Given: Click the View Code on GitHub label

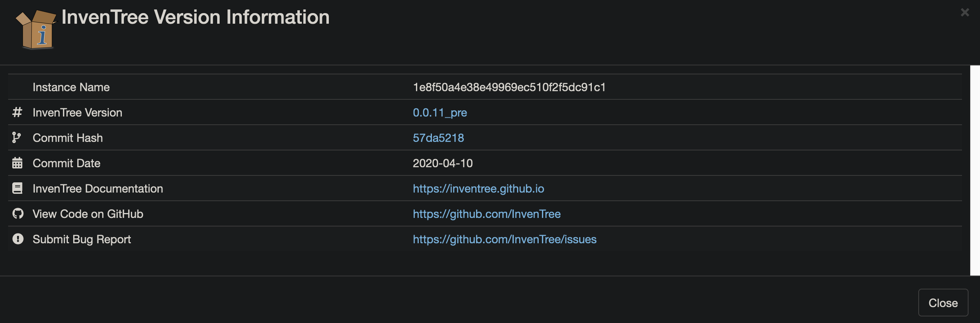Looking at the screenshot, I should 88,214.
